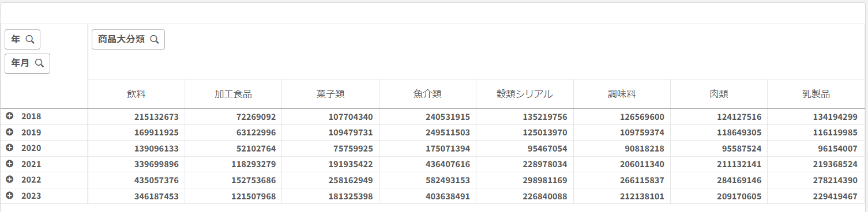
Task: Open the 年 dimension field button
Action: pos(22,40)
